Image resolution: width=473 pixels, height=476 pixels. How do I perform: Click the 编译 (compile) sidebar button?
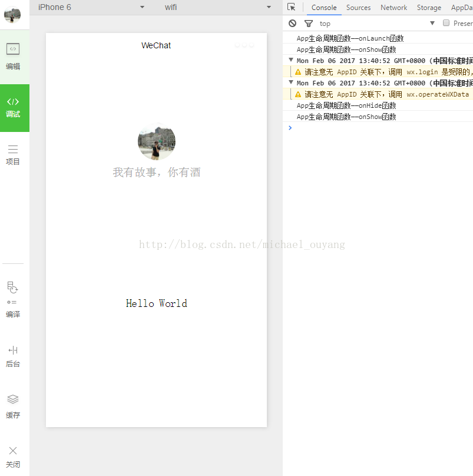[13, 299]
